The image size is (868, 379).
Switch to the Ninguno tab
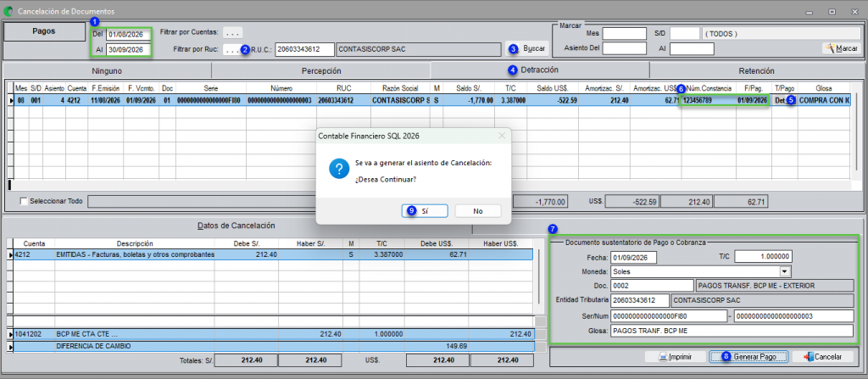(108, 71)
